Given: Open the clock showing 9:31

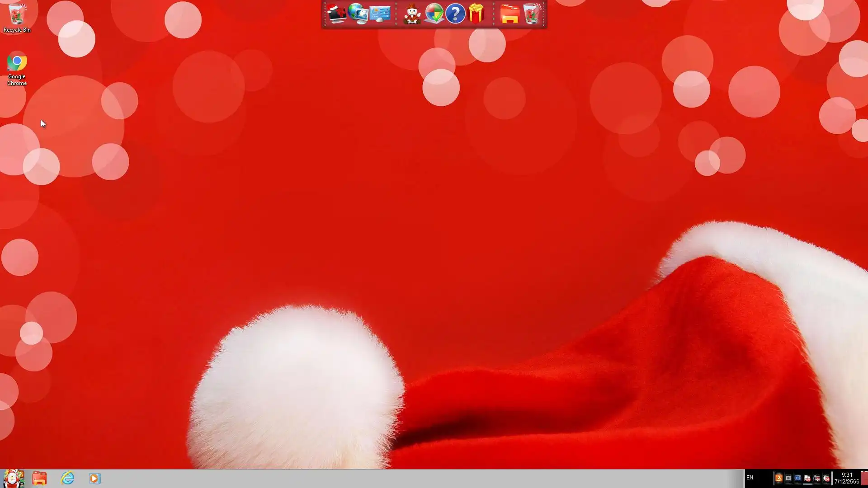Looking at the screenshot, I should point(846,478).
